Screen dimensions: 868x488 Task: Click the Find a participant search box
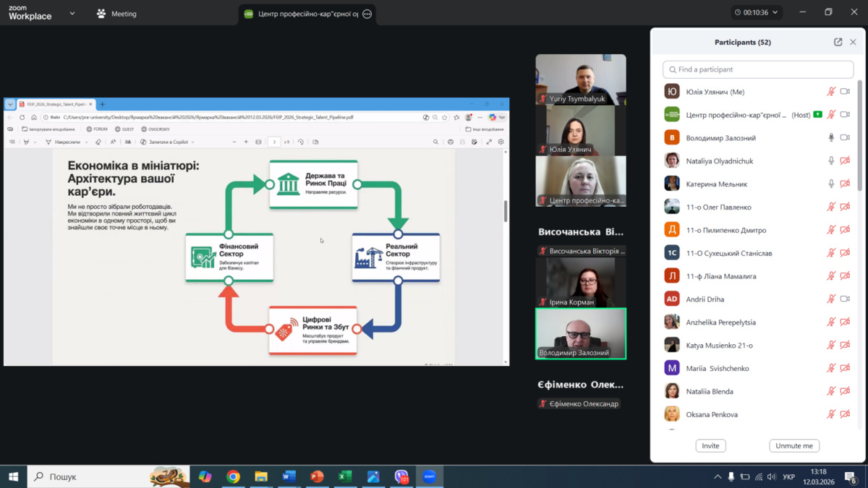pos(758,69)
